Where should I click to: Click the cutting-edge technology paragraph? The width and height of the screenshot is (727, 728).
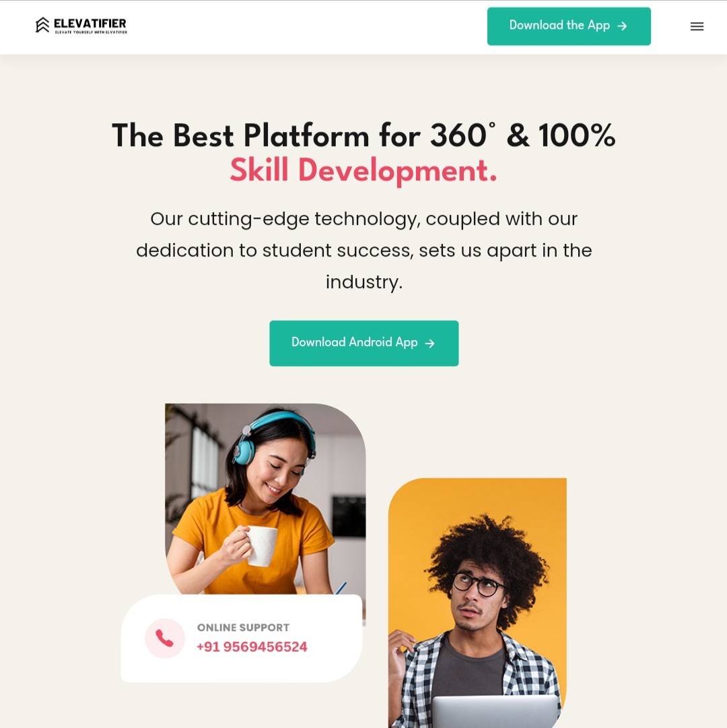point(363,251)
